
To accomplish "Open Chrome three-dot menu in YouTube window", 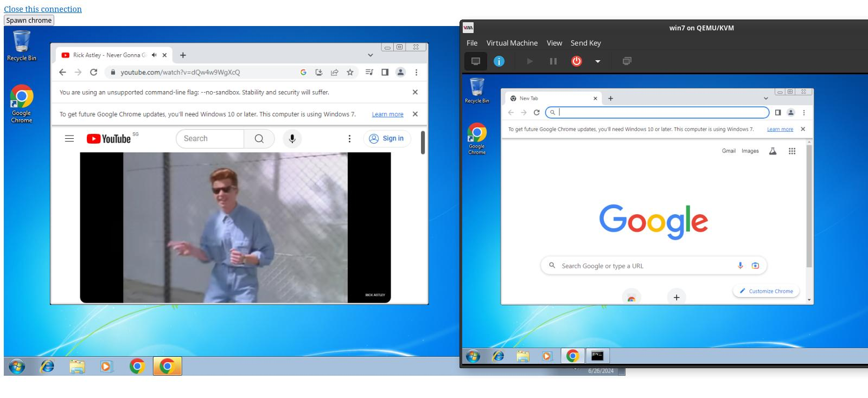I will point(416,72).
